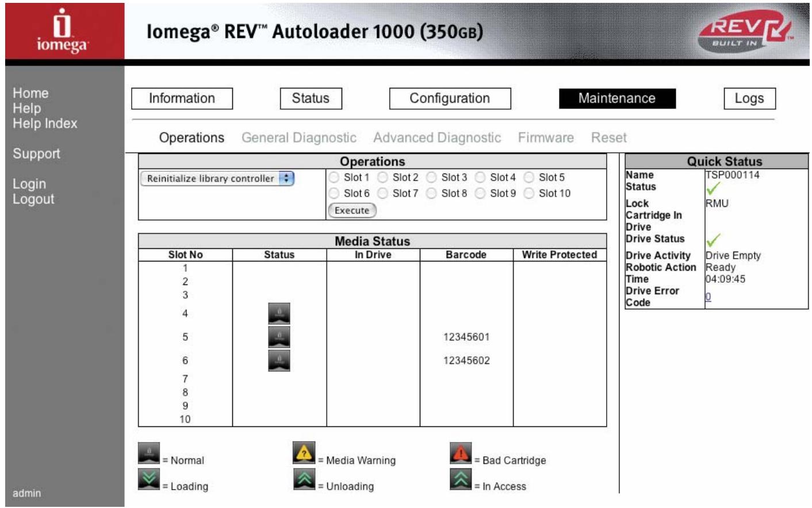
Task: Click the Media Status panel header
Action: (373, 241)
